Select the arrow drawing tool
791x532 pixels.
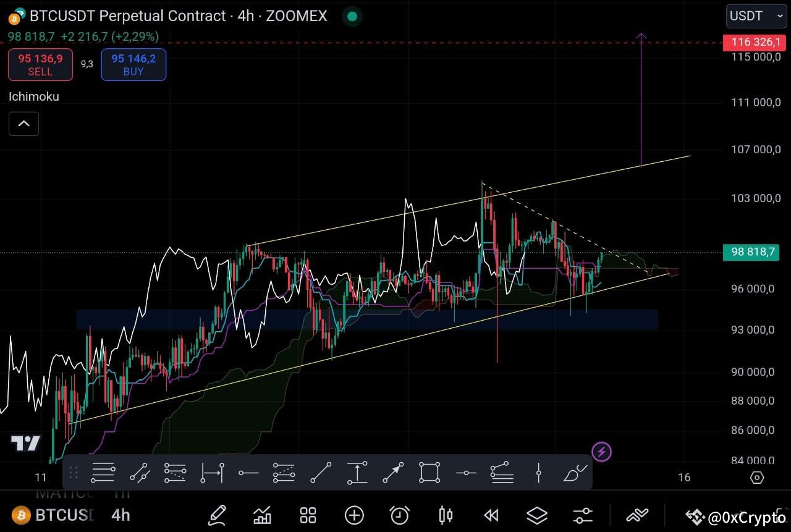click(x=393, y=473)
